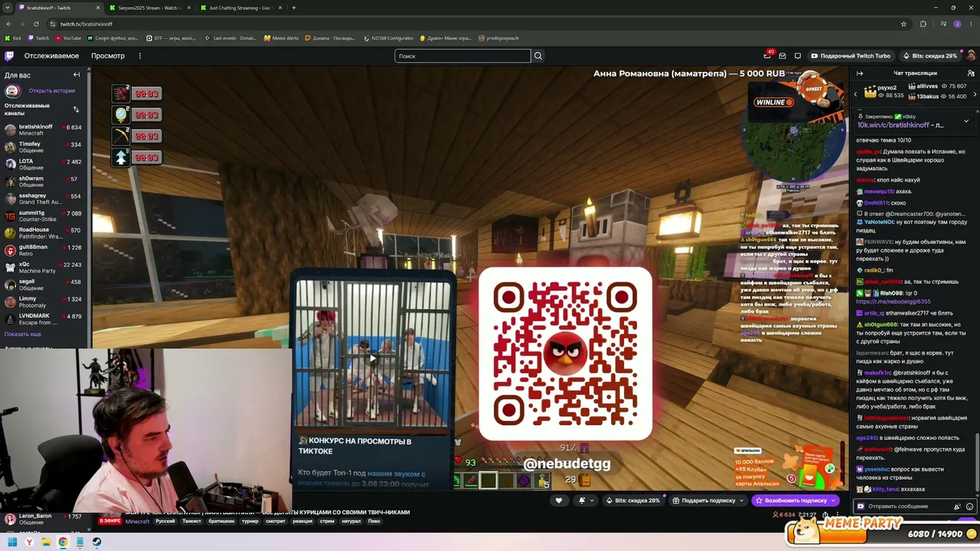Open Chrome three-dot menu
The image size is (980, 551).
[971, 24]
